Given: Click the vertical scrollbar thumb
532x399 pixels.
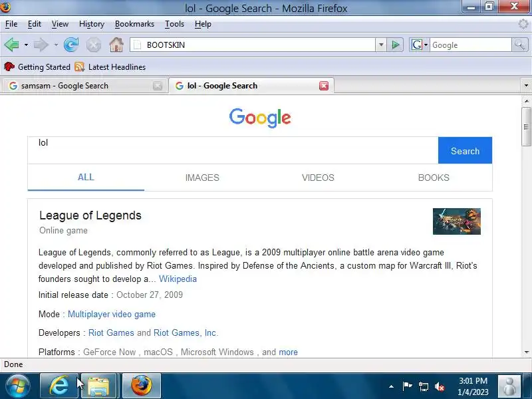Looking at the screenshot, I should (x=526, y=126).
